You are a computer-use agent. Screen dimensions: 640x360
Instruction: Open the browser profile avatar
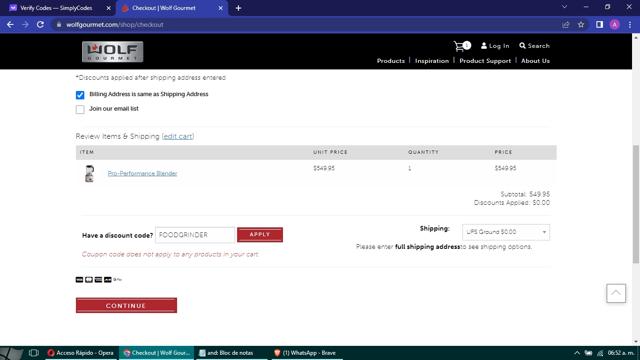[614, 24]
